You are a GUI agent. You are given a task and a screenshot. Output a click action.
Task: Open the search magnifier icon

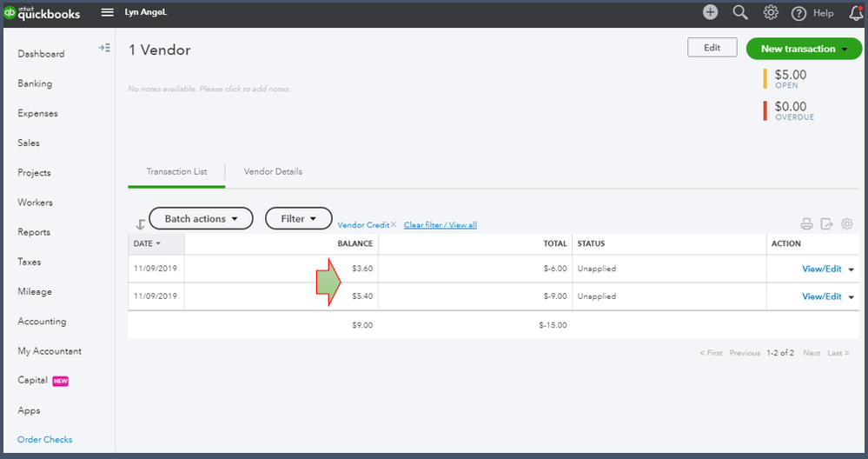(740, 12)
